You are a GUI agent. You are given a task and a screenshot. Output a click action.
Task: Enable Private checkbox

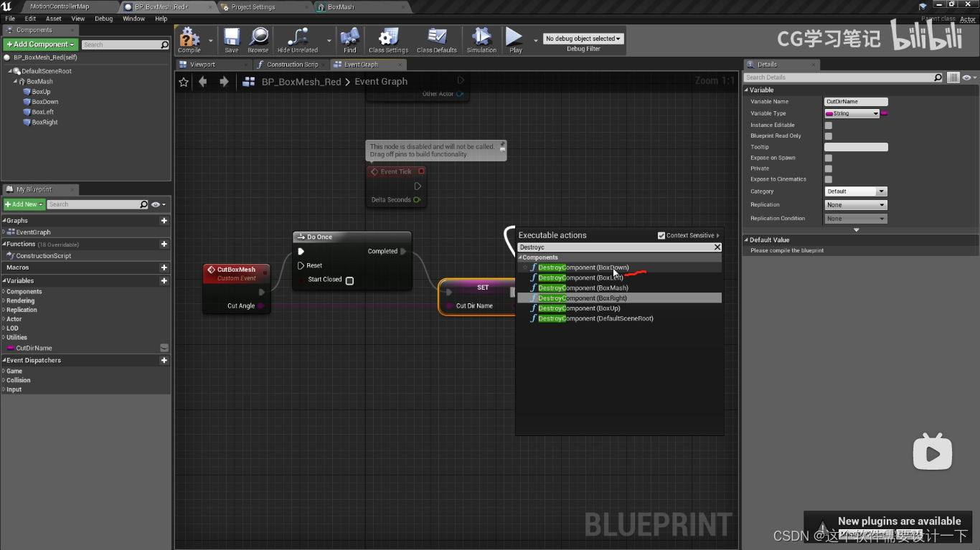pyautogui.click(x=829, y=169)
